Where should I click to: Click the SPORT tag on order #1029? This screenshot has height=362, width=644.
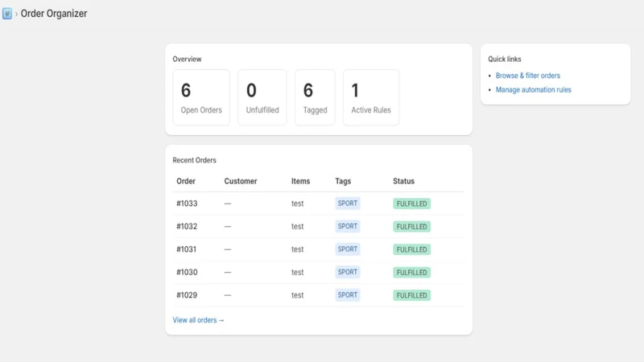(x=348, y=295)
